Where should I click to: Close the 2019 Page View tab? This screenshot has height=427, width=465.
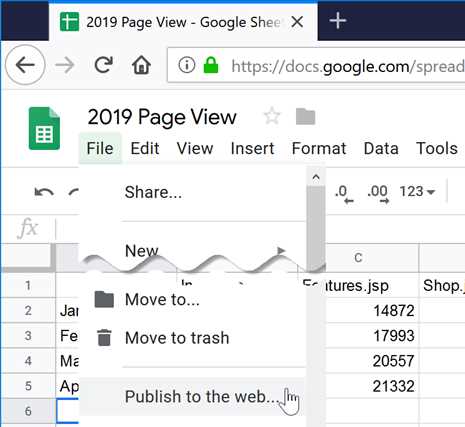(x=297, y=22)
